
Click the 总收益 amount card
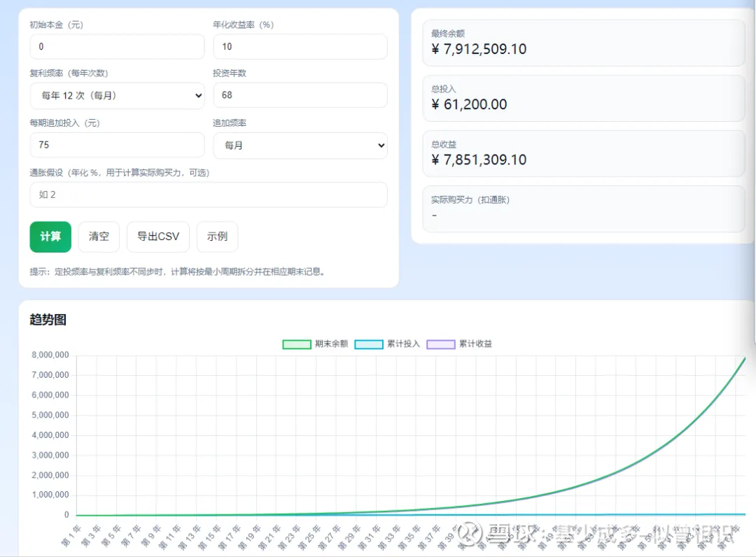click(x=582, y=153)
